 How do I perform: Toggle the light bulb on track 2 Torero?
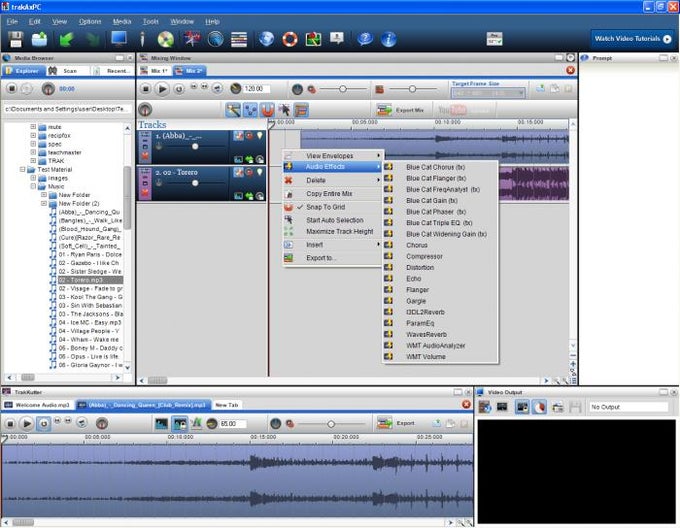(260, 172)
